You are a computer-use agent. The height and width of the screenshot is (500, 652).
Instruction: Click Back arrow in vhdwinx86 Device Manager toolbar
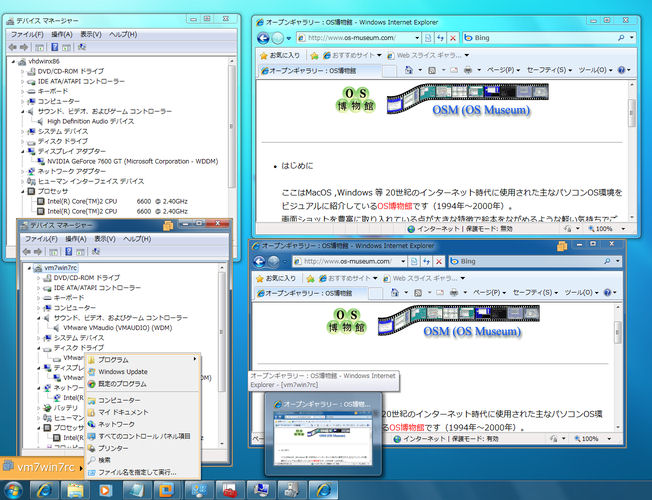point(12,47)
